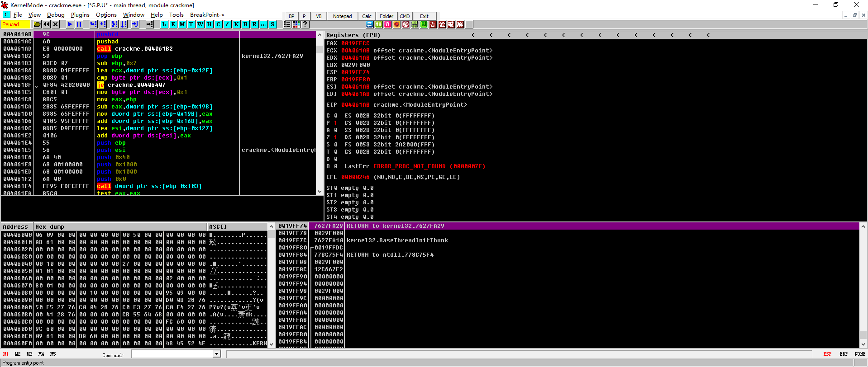
Task: Click the orange record plugin icon
Action: pos(397,24)
